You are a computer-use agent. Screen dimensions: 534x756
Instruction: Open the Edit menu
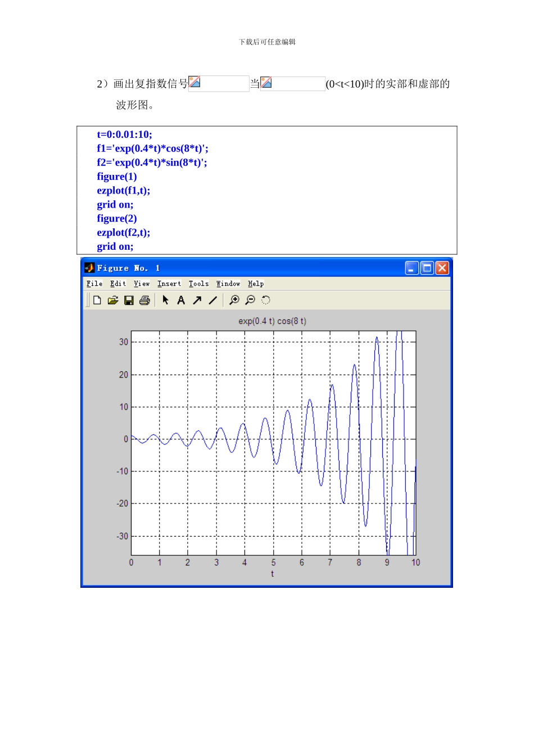pyautogui.click(x=118, y=283)
